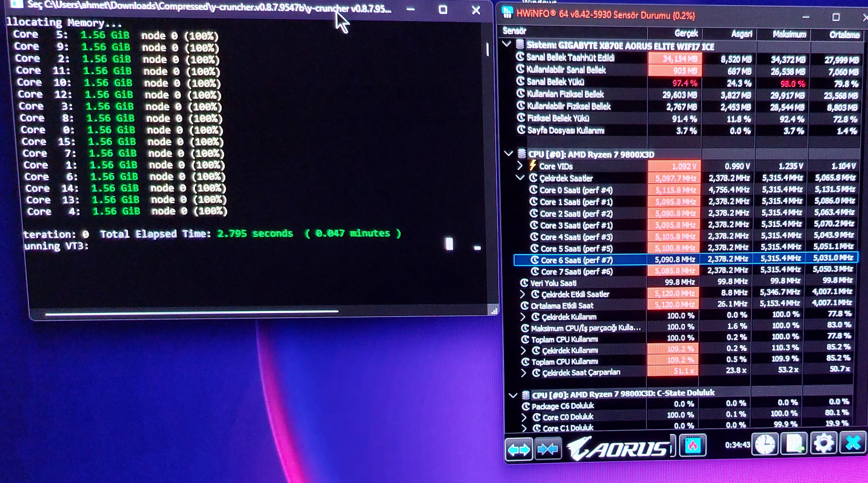Close sensors with the blue X icon
Image resolution: width=868 pixels, height=483 pixels.
(853, 442)
